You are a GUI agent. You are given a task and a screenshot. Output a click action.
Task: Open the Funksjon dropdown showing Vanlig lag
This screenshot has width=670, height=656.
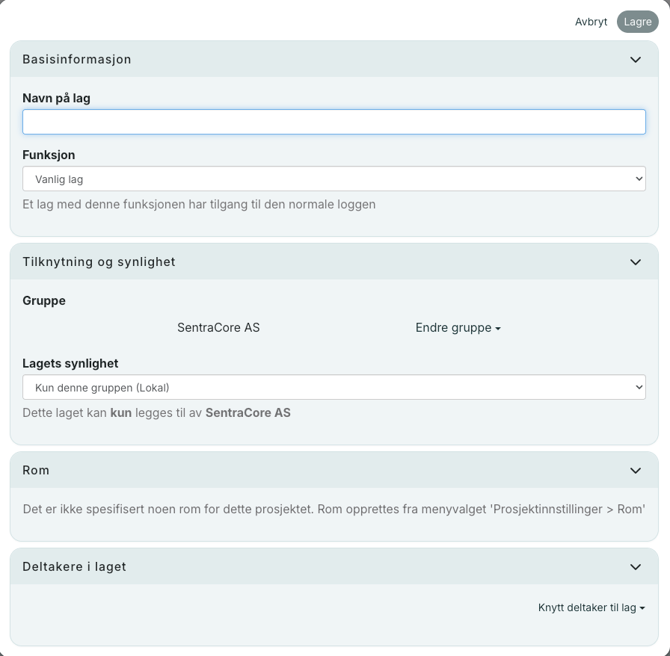[x=334, y=179]
